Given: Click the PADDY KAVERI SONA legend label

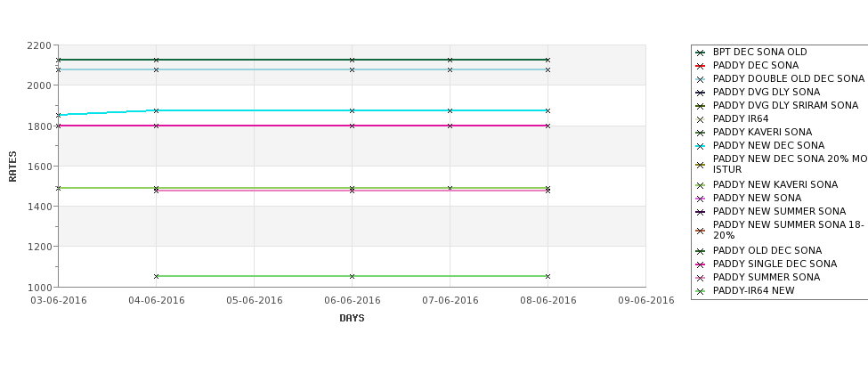Looking at the screenshot, I should (762, 133).
